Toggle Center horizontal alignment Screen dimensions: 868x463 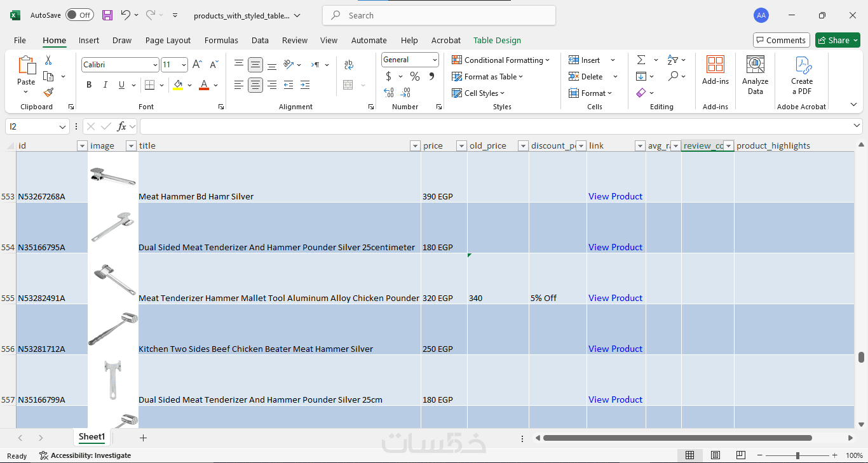(x=255, y=85)
